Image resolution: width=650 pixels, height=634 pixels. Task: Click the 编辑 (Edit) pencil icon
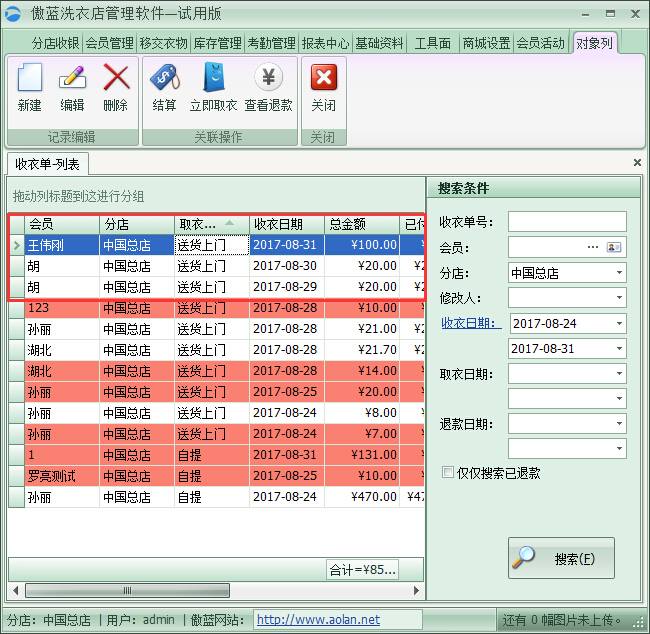tap(72, 79)
